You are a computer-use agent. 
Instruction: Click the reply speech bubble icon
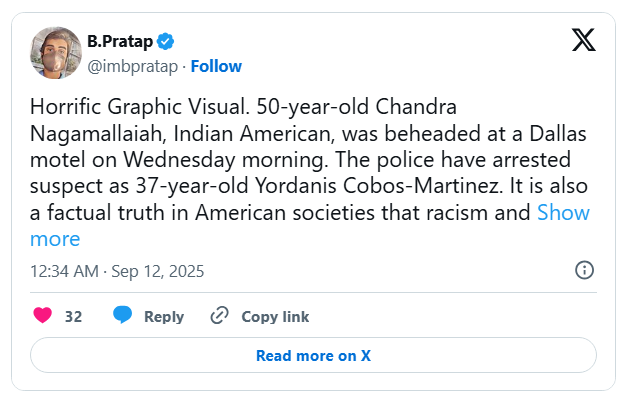pos(123,316)
